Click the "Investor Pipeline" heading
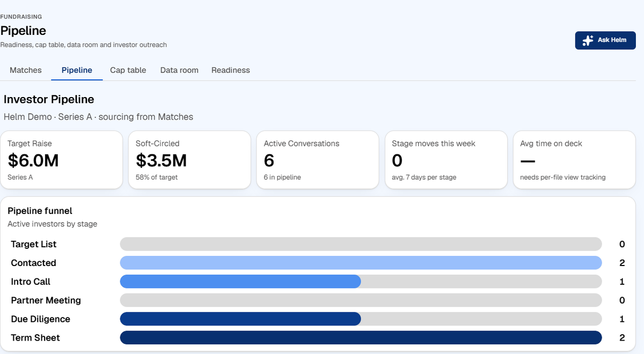This screenshot has width=644, height=354. pos(49,99)
